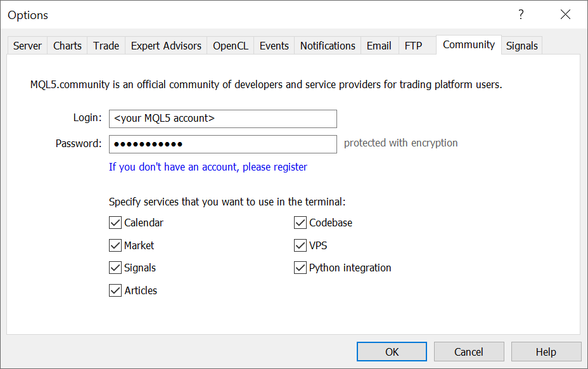This screenshot has width=588, height=369.
Task: Confirm settings with the OK button
Action: click(x=391, y=351)
